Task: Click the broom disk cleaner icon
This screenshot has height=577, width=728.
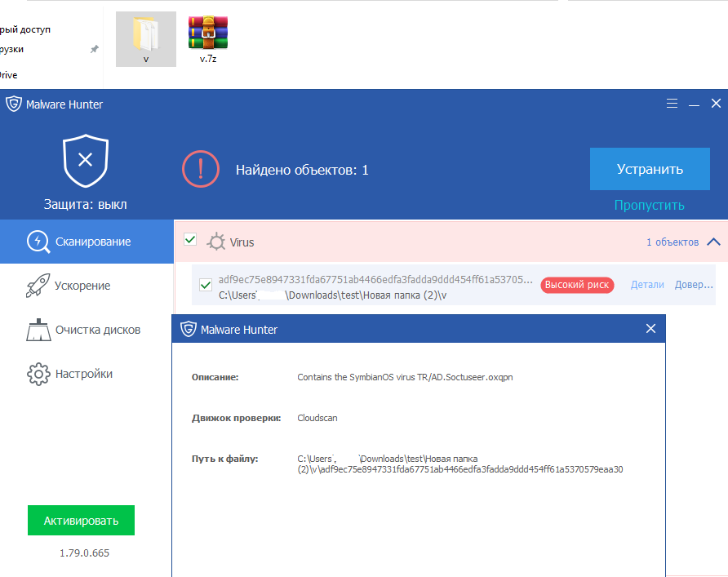Action: coord(38,330)
